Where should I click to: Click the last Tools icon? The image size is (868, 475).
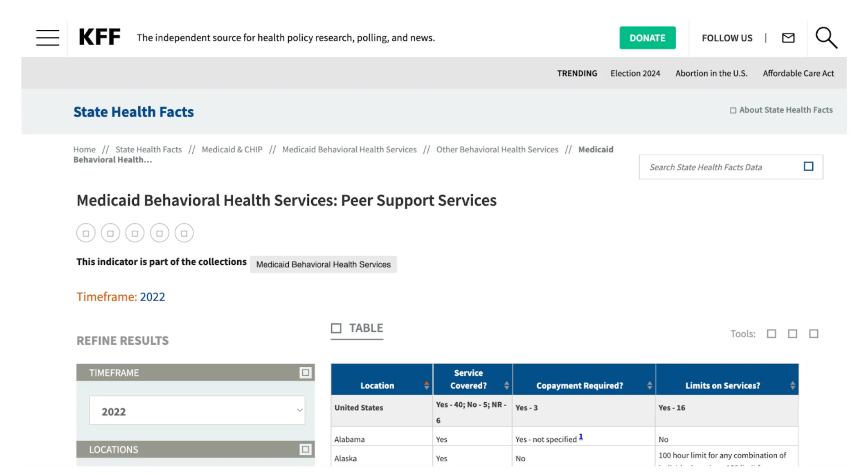814,334
